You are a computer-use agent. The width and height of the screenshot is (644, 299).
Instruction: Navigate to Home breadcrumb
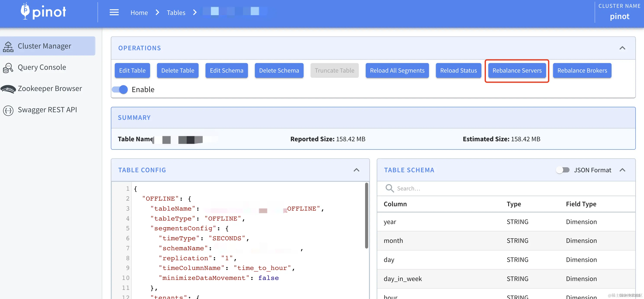point(139,13)
